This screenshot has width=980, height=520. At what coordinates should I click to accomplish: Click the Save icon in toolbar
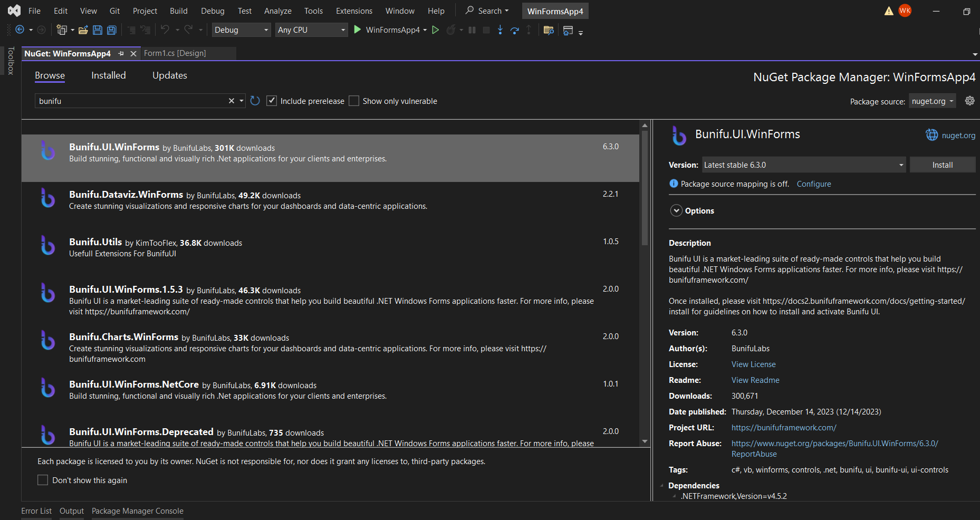click(x=98, y=30)
